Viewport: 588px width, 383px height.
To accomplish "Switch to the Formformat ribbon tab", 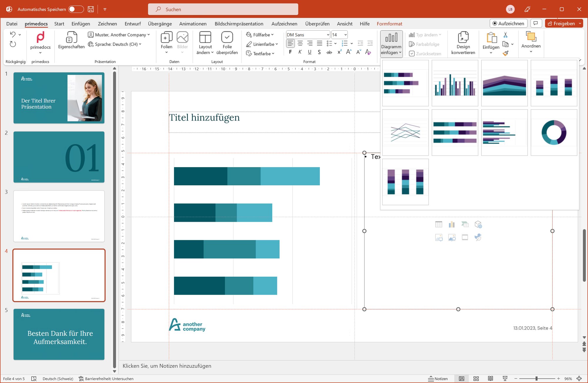I will point(389,24).
